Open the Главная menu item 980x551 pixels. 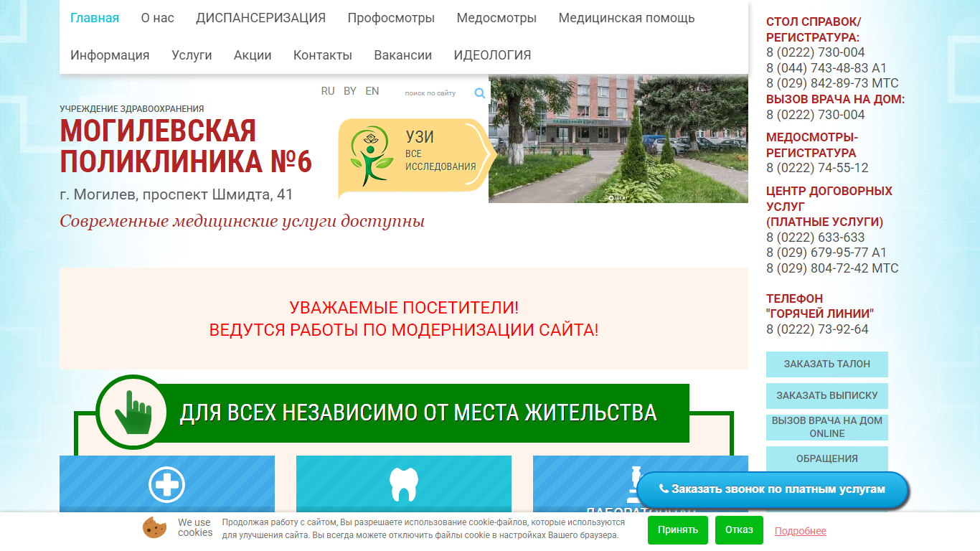coord(95,18)
